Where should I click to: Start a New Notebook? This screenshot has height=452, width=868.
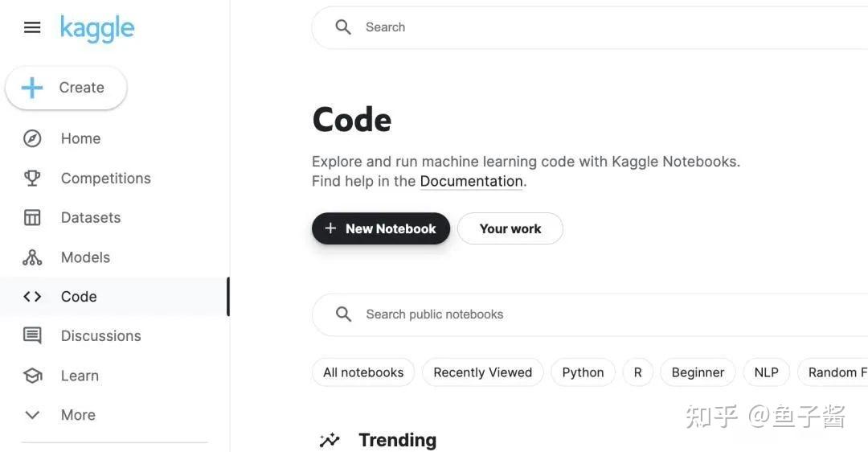[380, 229]
